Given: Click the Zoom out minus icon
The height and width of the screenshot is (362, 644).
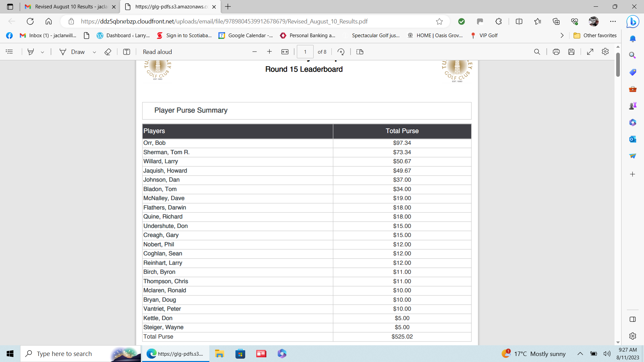Looking at the screenshot, I should (255, 52).
